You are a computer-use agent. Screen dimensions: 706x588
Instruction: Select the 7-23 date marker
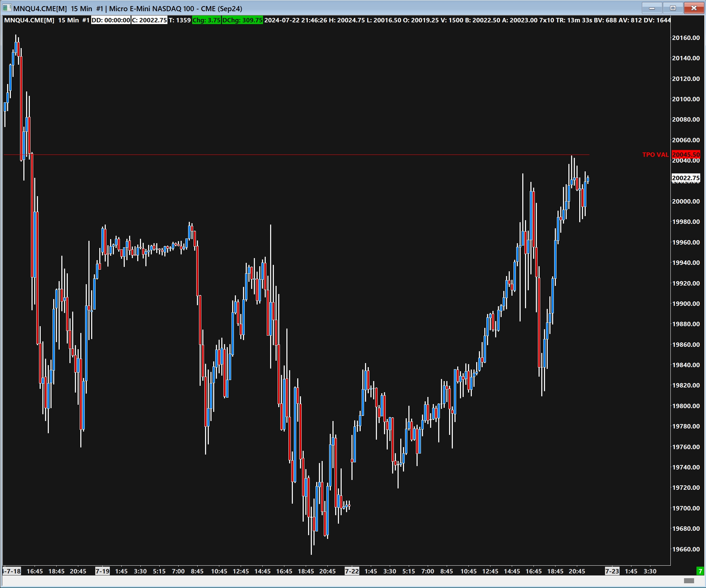point(612,571)
